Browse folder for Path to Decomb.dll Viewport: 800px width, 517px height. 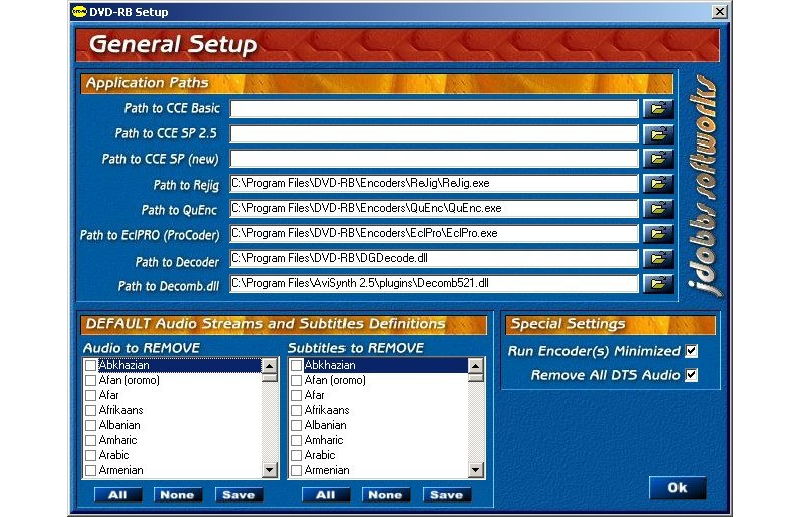658,283
